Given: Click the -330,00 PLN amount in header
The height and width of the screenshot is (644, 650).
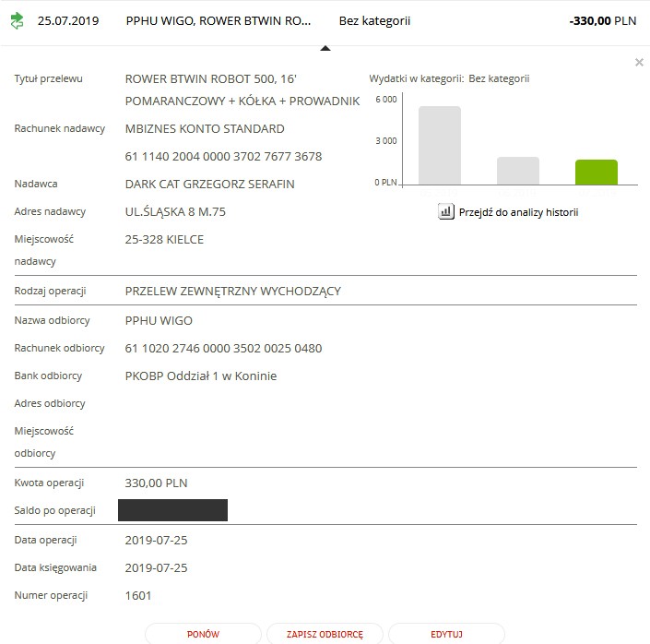Looking at the screenshot, I should tap(602, 20).
